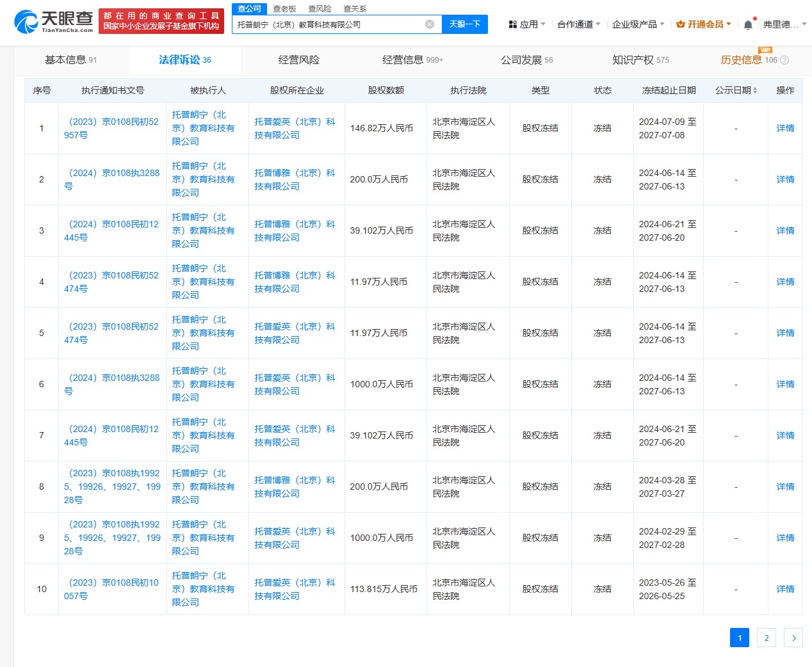Go to next page with the arrow button
This screenshot has height=667, width=812.
pyautogui.click(x=793, y=638)
